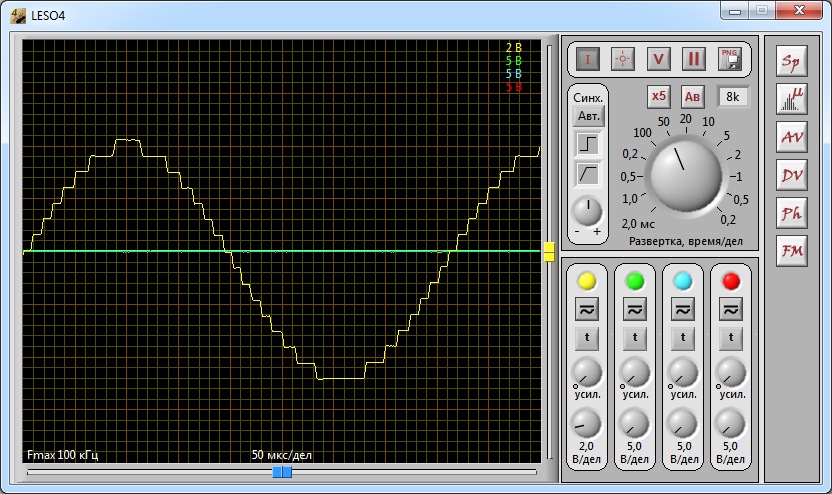Click the small trigger level knob

click(587, 211)
